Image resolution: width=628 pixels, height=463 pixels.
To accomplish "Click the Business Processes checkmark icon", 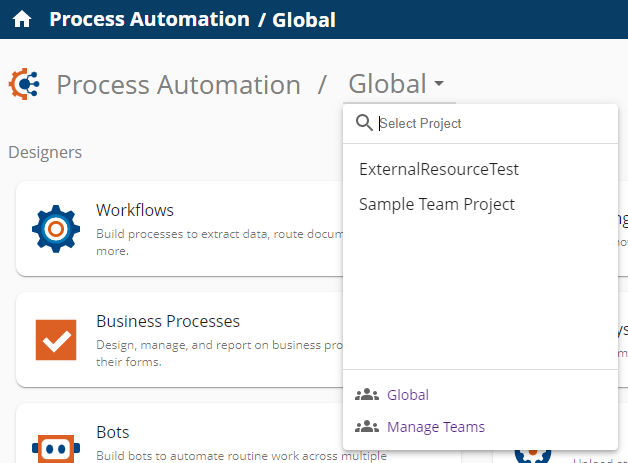I will [56, 340].
